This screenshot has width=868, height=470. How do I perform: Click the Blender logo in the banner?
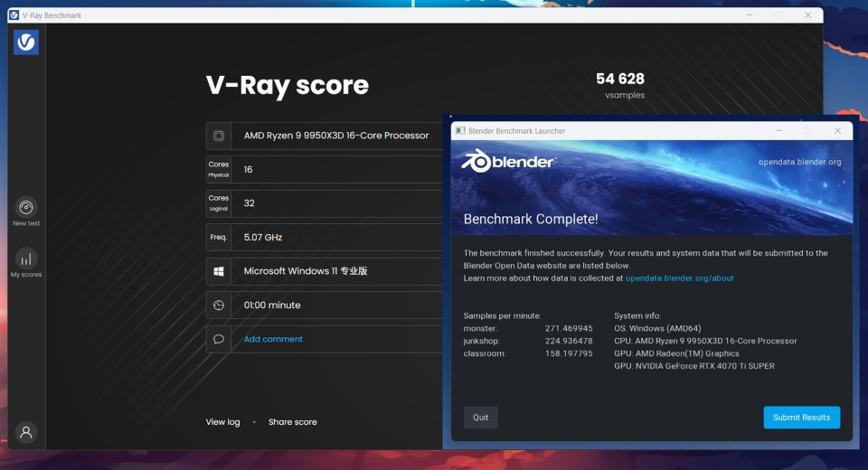(508, 161)
